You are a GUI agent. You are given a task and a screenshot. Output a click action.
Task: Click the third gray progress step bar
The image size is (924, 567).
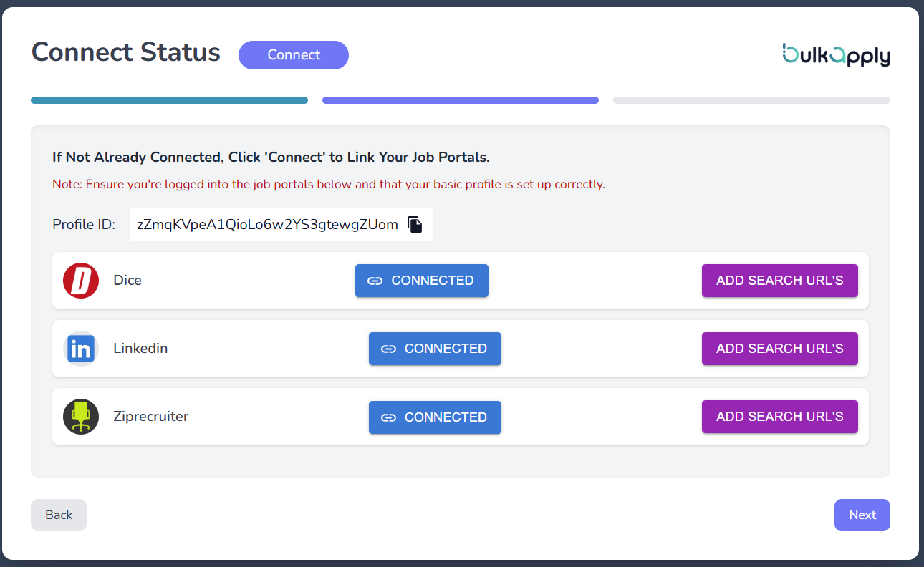click(x=751, y=100)
